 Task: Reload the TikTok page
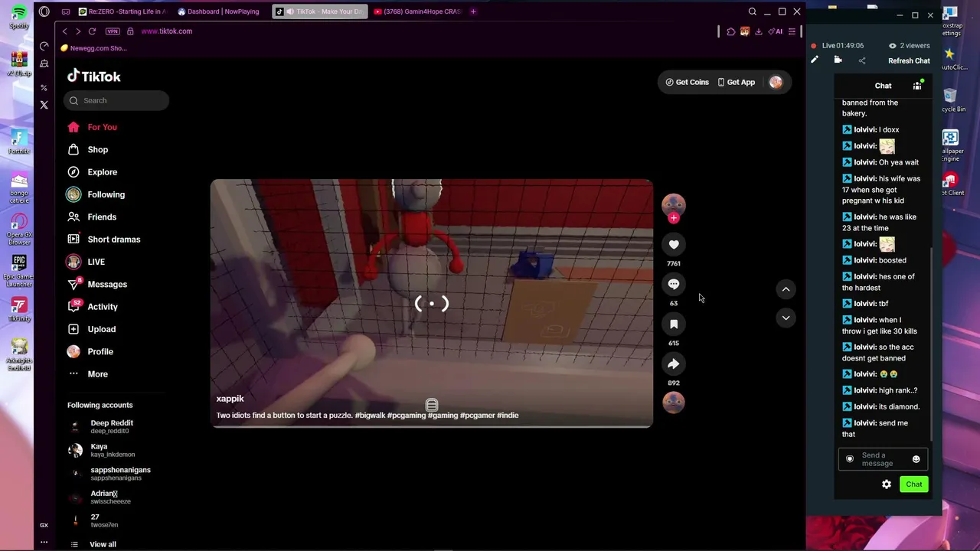[x=92, y=31]
